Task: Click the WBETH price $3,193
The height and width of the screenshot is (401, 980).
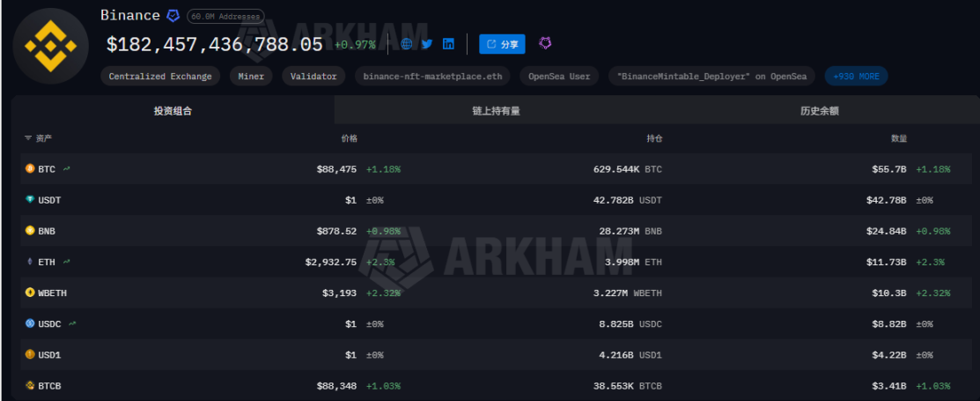Action: (x=339, y=293)
